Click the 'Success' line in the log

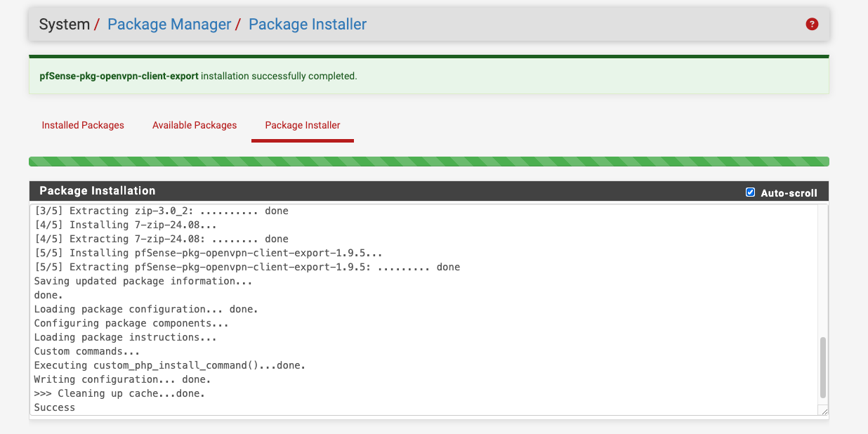pyautogui.click(x=55, y=407)
